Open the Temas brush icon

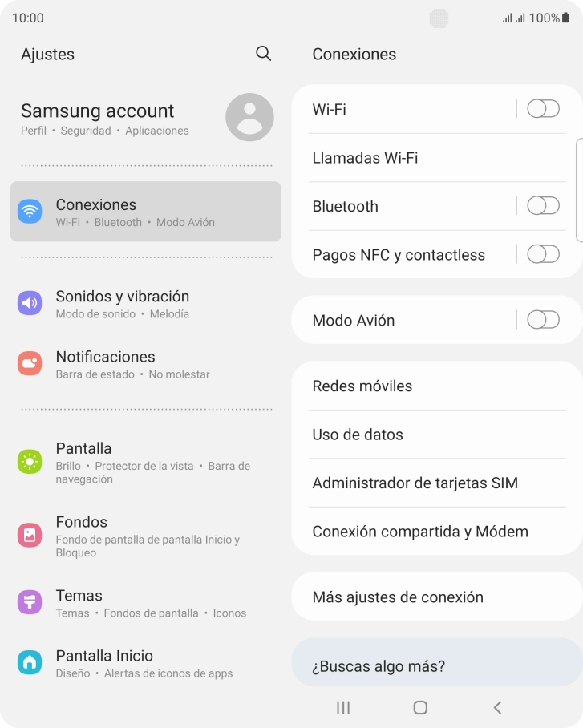pos(30,602)
